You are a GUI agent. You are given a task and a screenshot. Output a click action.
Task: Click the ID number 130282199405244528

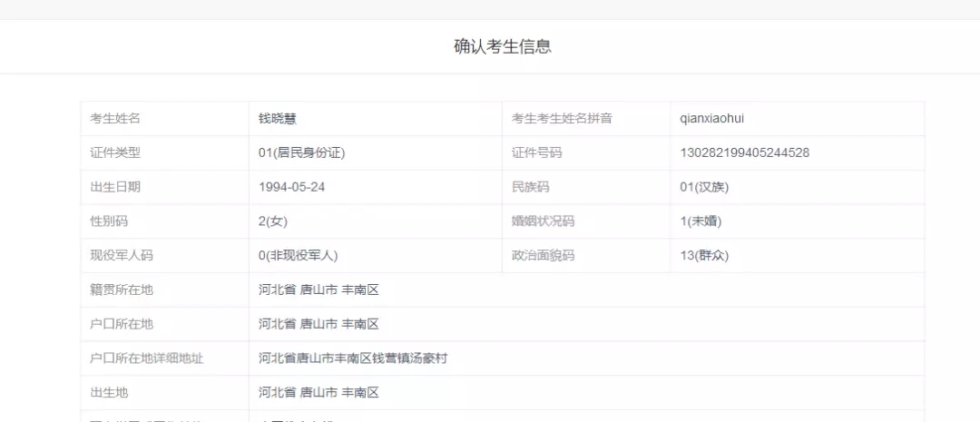click(x=744, y=153)
